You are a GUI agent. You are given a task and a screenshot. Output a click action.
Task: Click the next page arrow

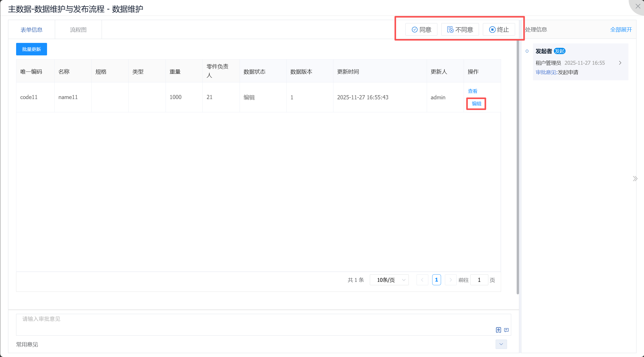tap(451, 280)
